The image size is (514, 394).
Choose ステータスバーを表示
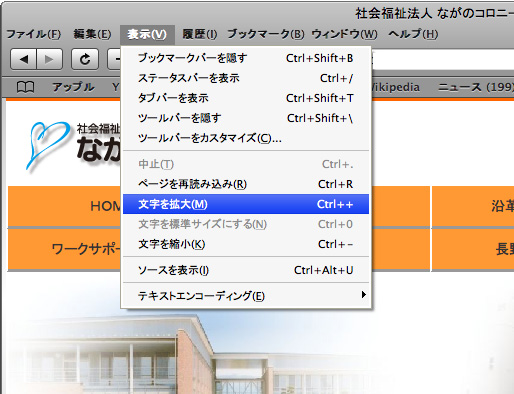(246, 78)
